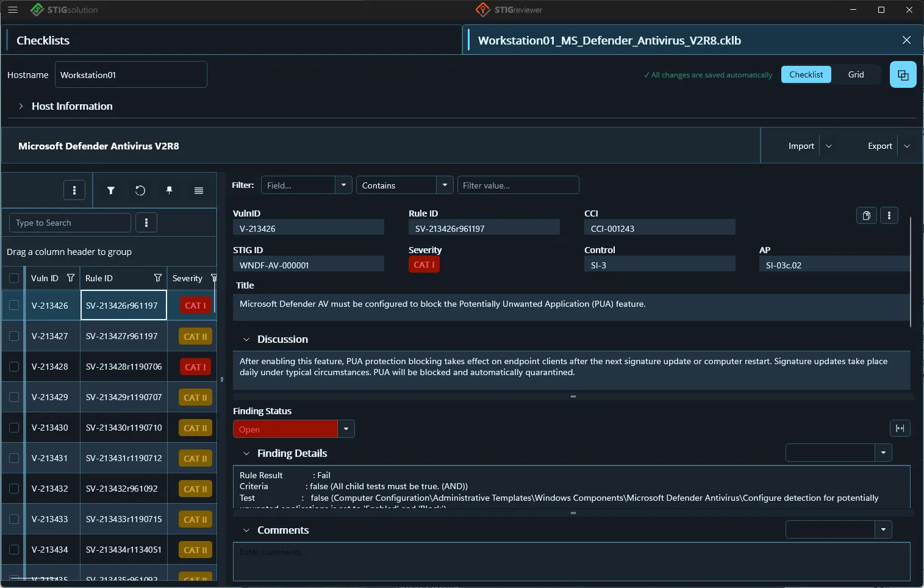Click the Enter comments text area
This screenshot has width=924, height=588.
(x=571, y=562)
